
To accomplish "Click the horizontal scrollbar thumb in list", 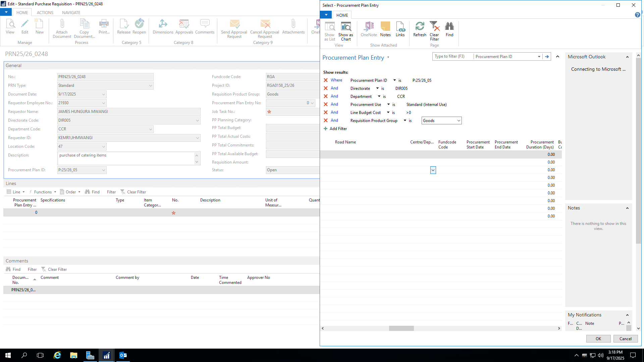I will (x=401, y=328).
